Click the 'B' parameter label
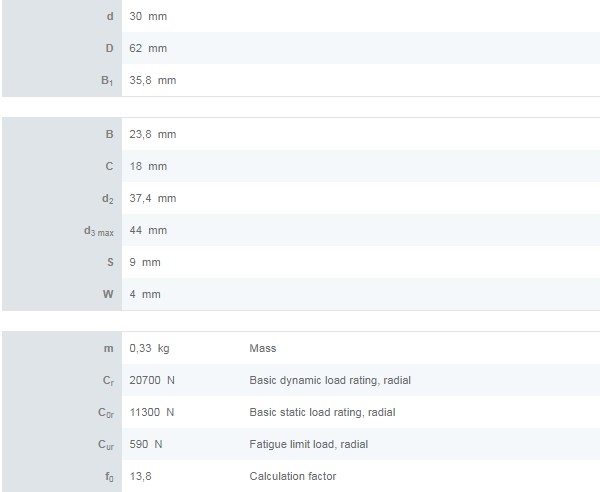The height and width of the screenshot is (492, 600). point(109,134)
